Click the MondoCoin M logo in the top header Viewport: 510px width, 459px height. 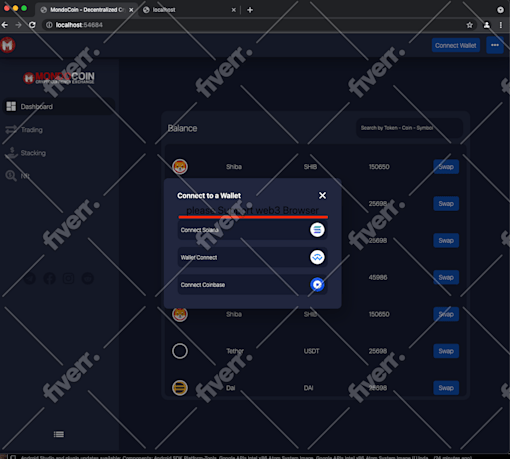(x=8, y=45)
